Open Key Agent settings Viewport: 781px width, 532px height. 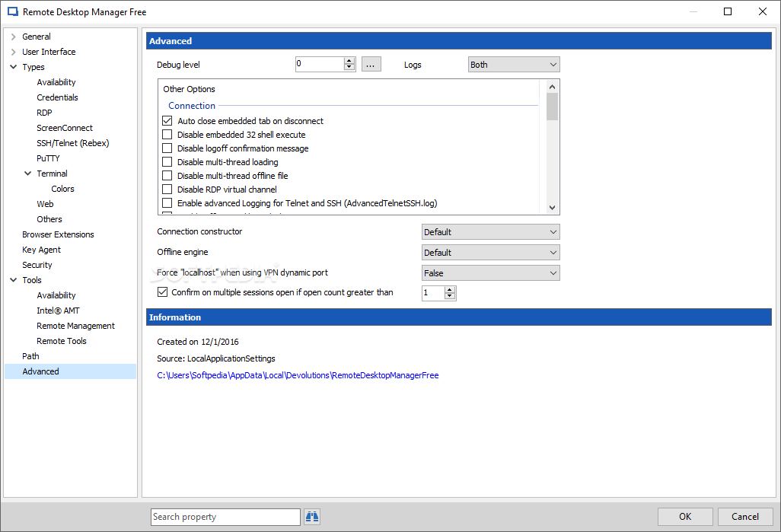click(41, 250)
